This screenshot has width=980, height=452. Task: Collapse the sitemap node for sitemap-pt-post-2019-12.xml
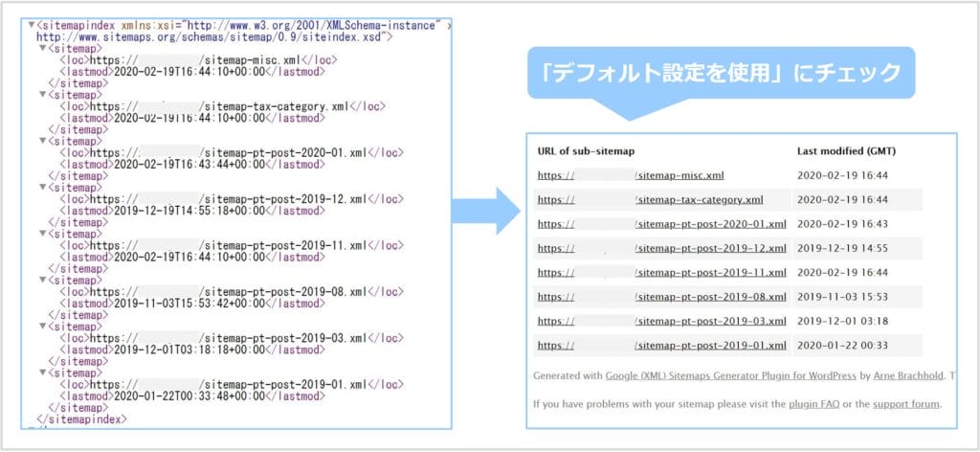[43, 188]
